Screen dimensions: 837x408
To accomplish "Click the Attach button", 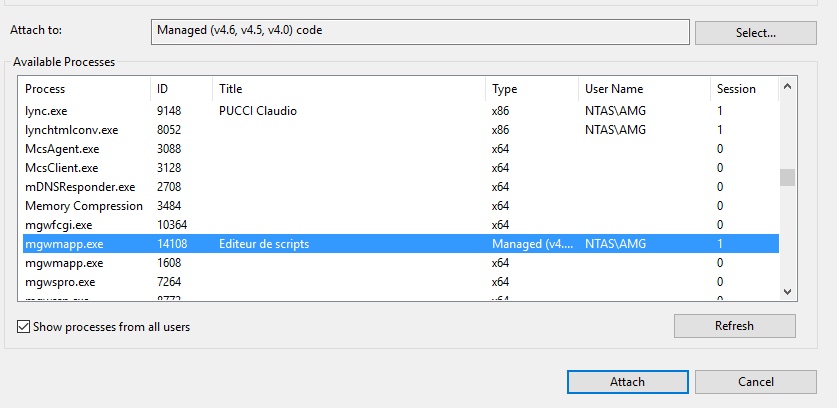I will point(627,382).
